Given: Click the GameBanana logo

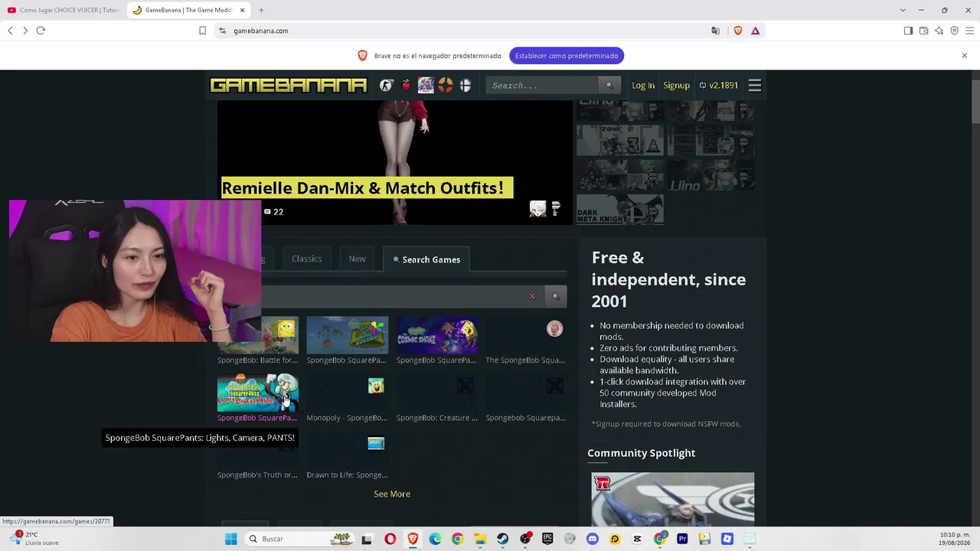Looking at the screenshot, I should (x=289, y=86).
